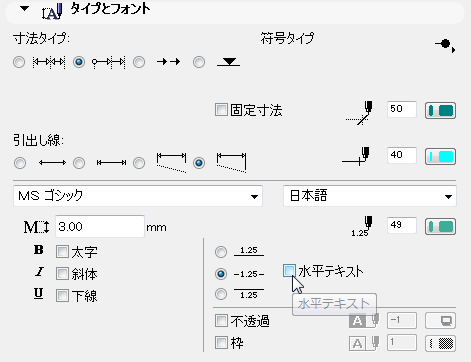
Task: Enable the 枠 checkbox
Action: 221,342
